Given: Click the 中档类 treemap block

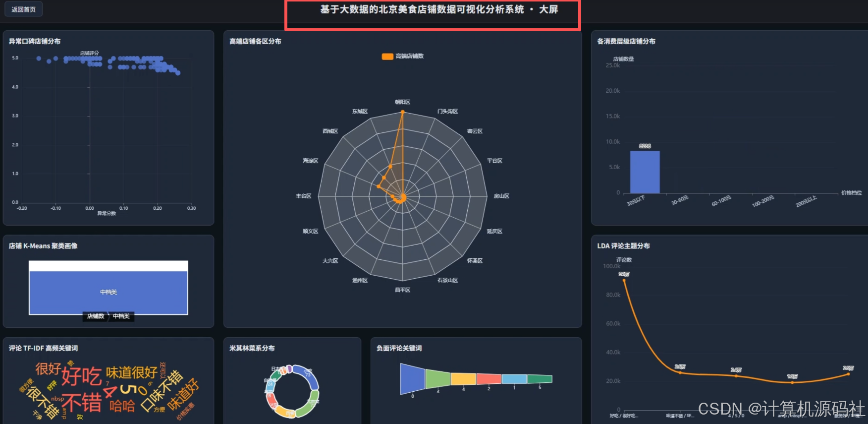Looking at the screenshot, I should pos(108,293).
